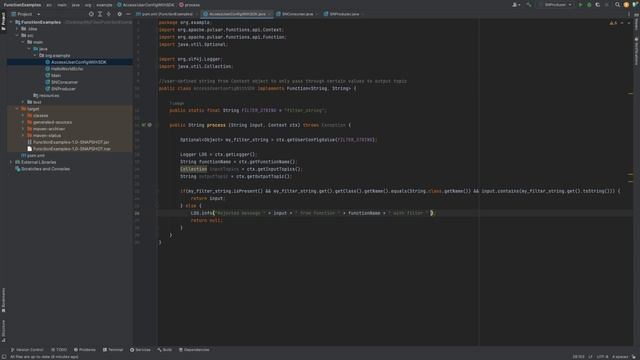Open the Project tool window side strip
The width and height of the screenshot is (640, 360).
[x=3, y=22]
